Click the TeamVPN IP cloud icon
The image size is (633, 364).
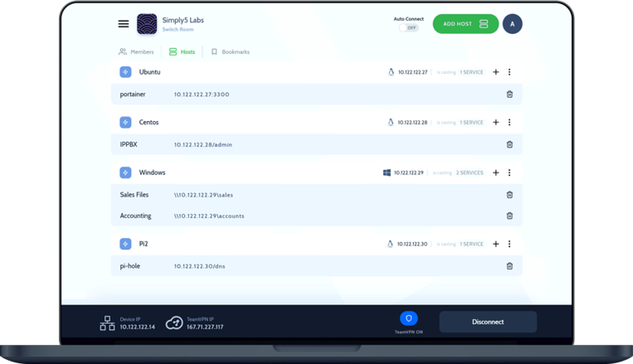tap(174, 323)
